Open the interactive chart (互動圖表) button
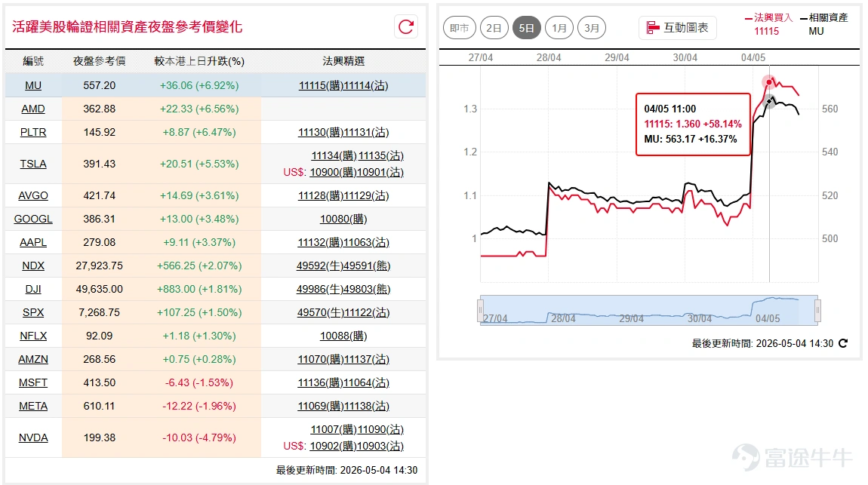This screenshot has width=868, height=485. coord(678,28)
